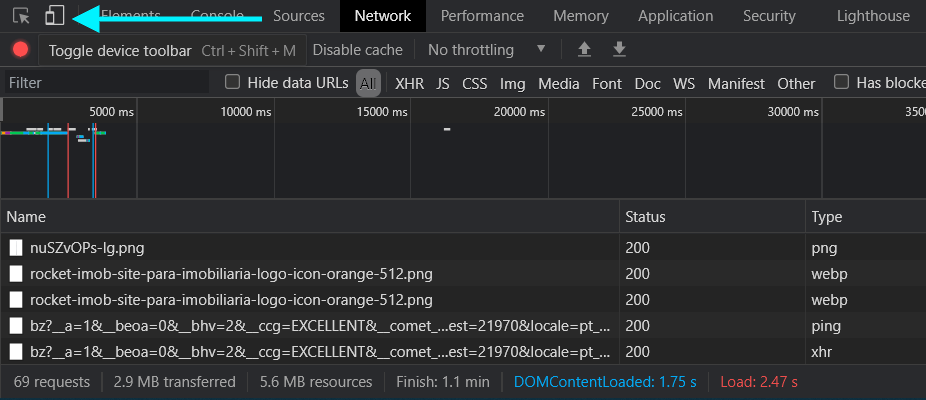Stop recording network log red button
The image size is (926, 400).
point(20,50)
